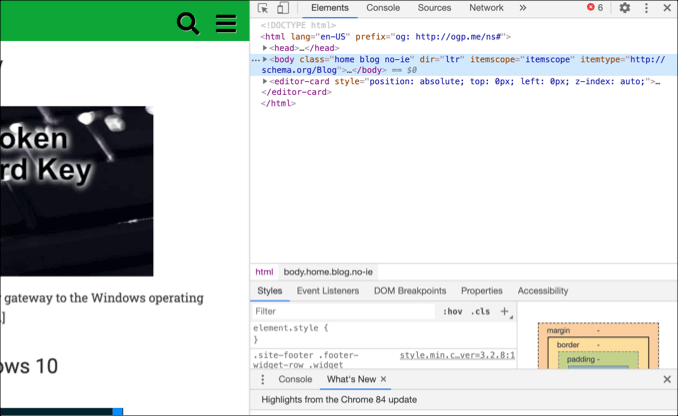This screenshot has width=678, height=416.
Task: Activate the inspect element picker icon
Action: (x=263, y=8)
